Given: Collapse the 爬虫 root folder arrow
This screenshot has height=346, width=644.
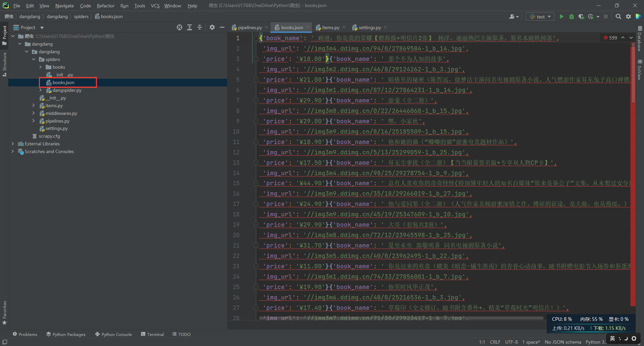Looking at the screenshot, I should [x=13, y=36].
